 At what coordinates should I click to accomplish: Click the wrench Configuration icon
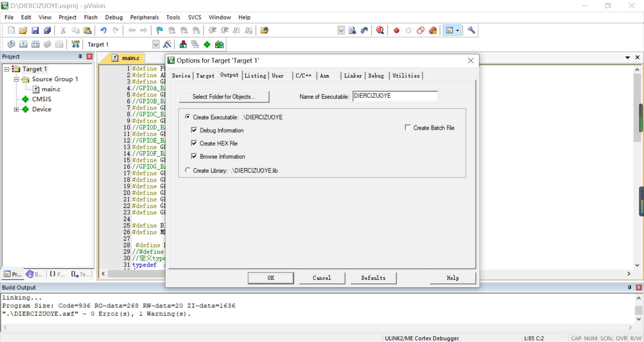(471, 31)
